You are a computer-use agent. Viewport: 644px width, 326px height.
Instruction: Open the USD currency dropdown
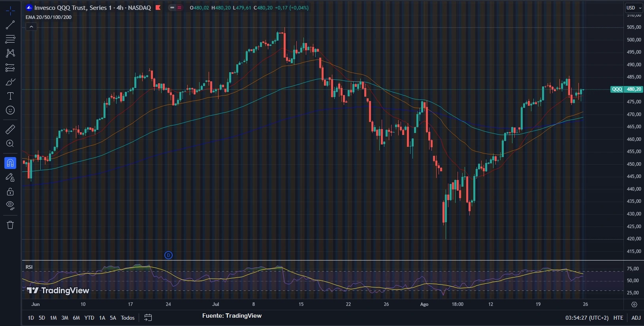point(634,8)
